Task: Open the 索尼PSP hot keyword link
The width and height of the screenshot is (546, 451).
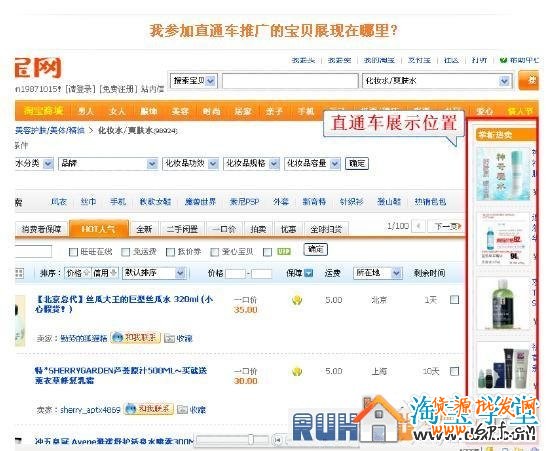Action: 244,202
